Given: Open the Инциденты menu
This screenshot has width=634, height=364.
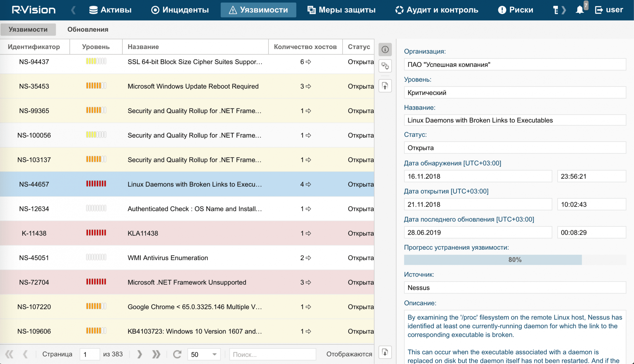Looking at the screenshot, I should tap(180, 10).
